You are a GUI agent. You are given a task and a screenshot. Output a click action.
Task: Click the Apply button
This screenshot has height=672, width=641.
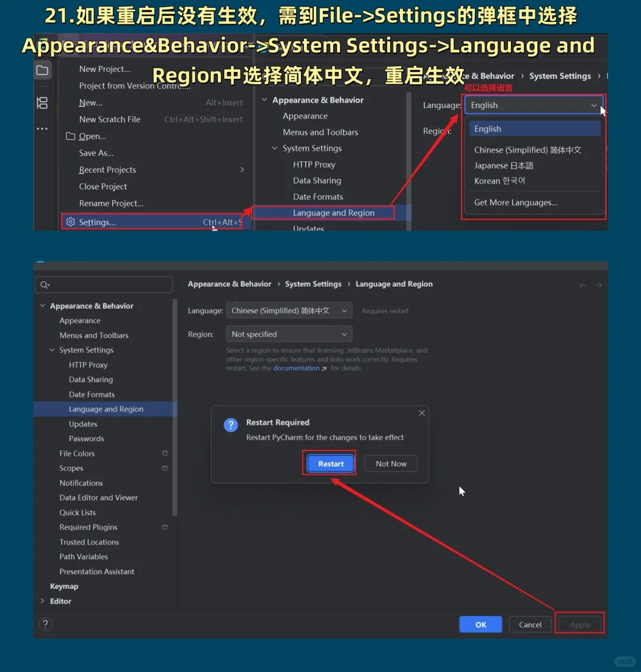[580, 625]
